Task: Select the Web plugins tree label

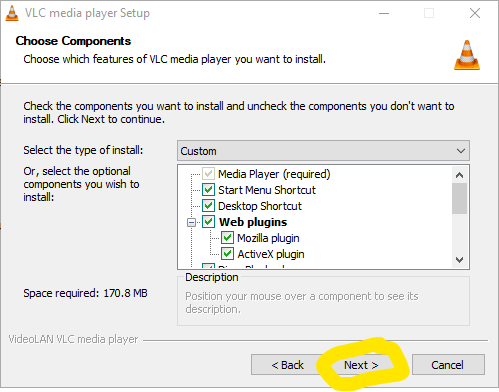Action: coord(253,222)
